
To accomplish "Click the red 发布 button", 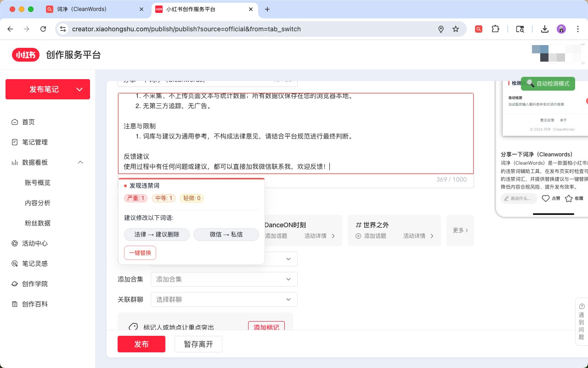I will (x=141, y=344).
